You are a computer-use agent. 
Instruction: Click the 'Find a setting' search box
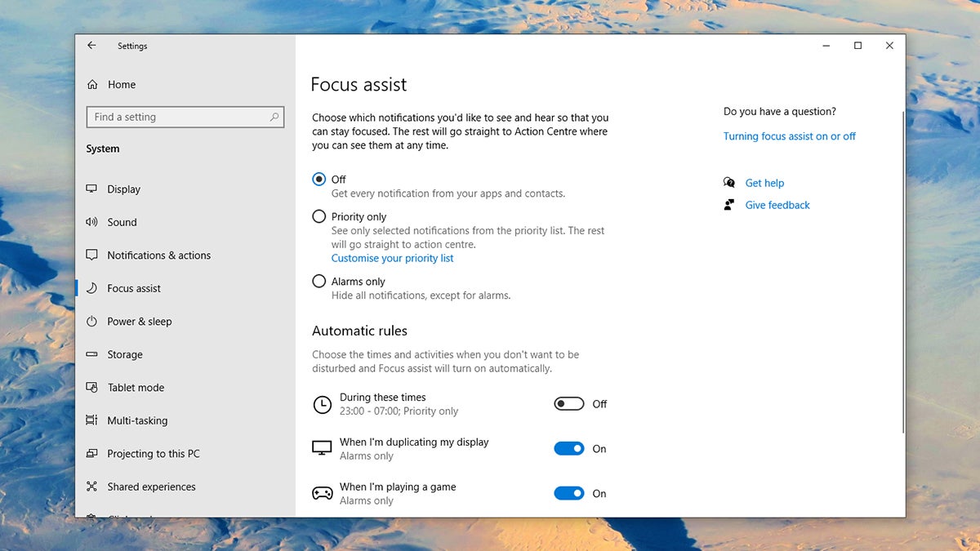(x=180, y=118)
